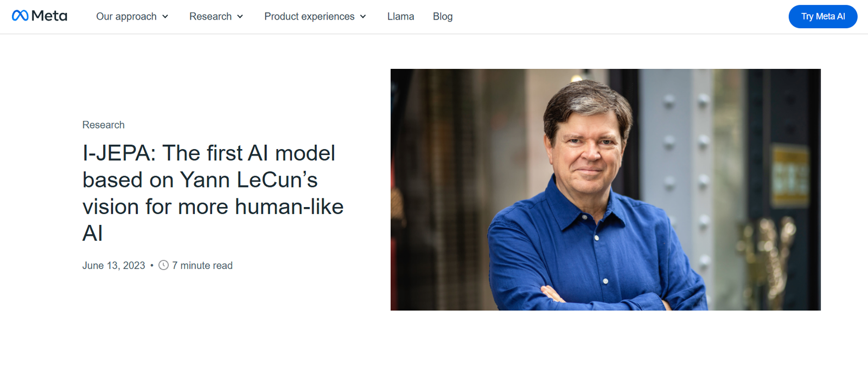Viewport: 868px width, 374px height.
Task: Click the '7 minute read' text
Action: [x=202, y=266]
